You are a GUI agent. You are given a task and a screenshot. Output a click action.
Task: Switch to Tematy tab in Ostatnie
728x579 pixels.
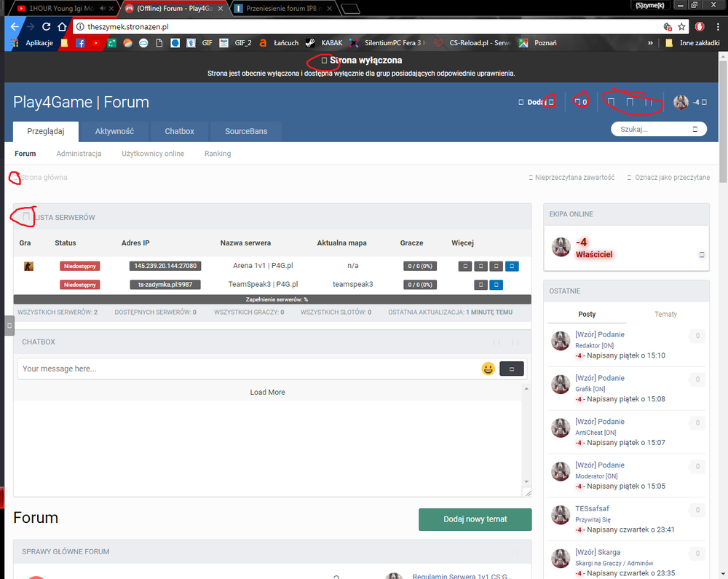(666, 315)
